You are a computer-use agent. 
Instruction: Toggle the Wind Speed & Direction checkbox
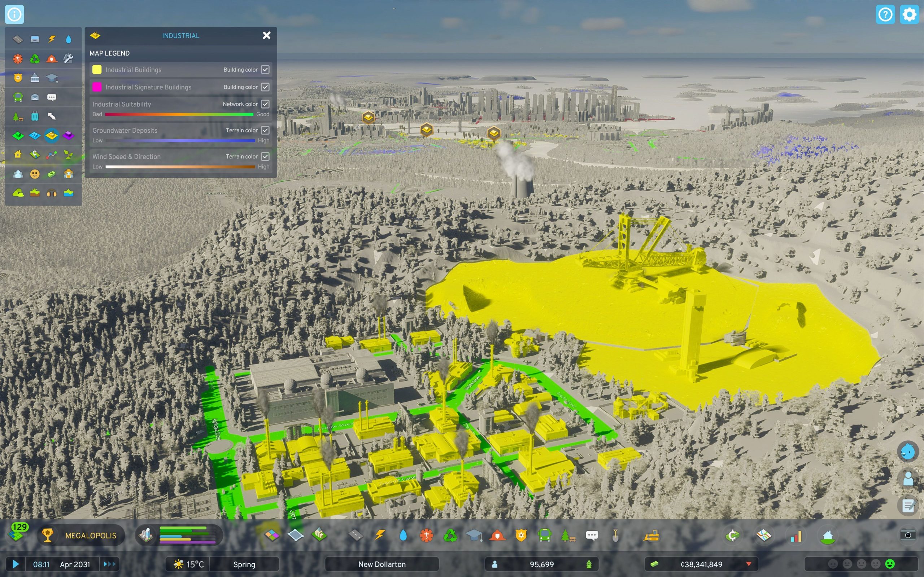[266, 156]
